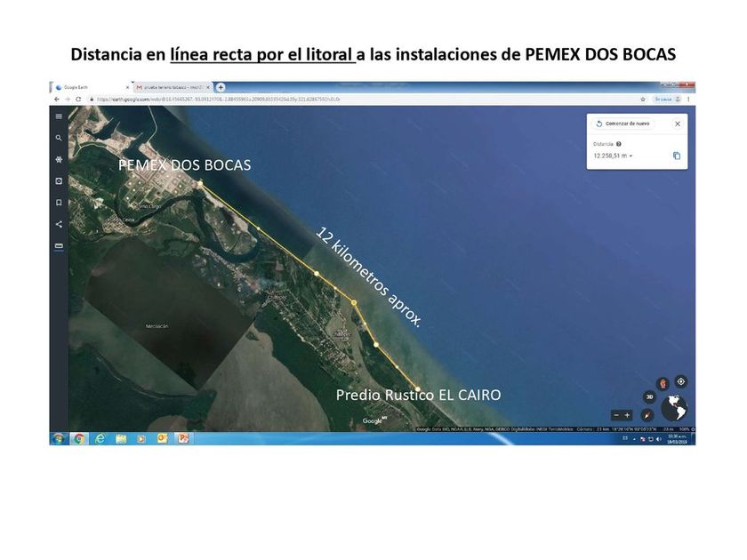Click the globe overview thumbnail

coord(674,408)
